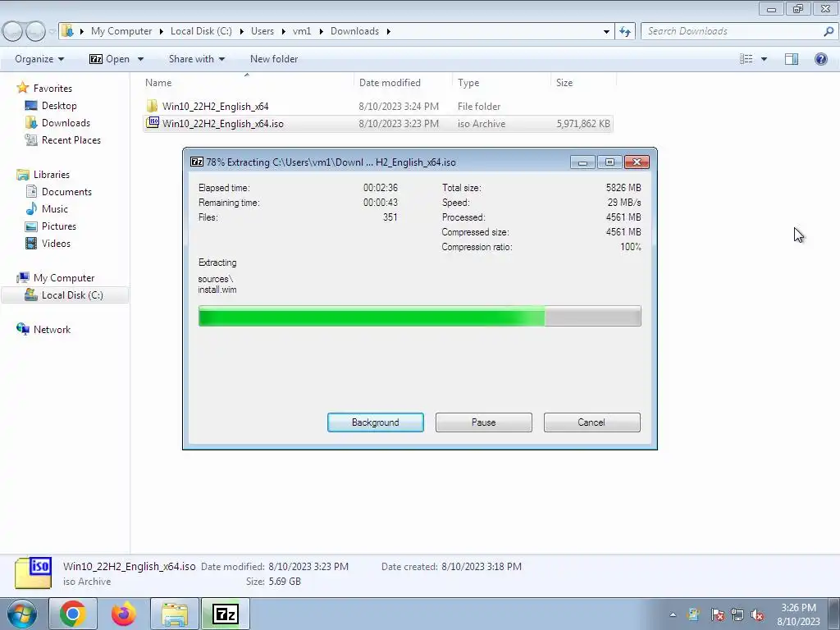Viewport: 840px width, 630px height.
Task: Click the safely remove hardware tray icon
Action: [x=693, y=614]
